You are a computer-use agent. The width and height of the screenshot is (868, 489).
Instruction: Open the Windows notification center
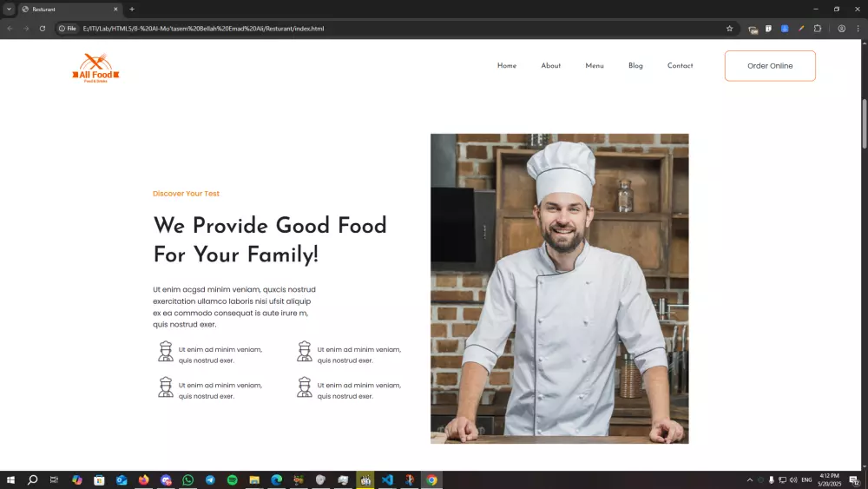pos(854,480)
